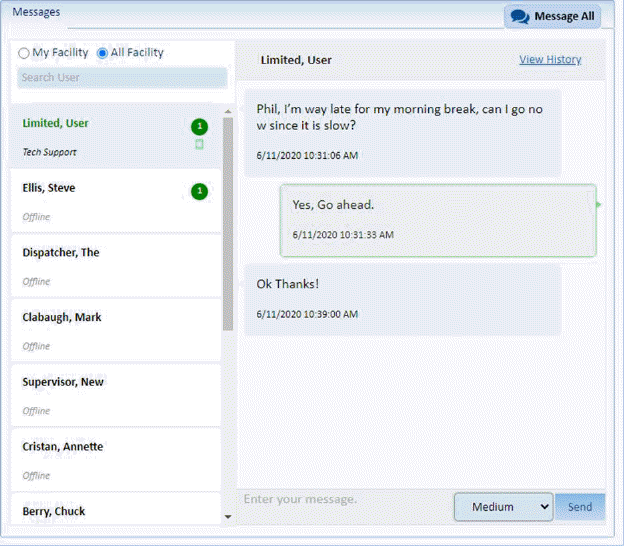Click mobile device icon under Limited, User badge
The width and height of the screenshot is (624, 546).
click(x=199, y=145)
